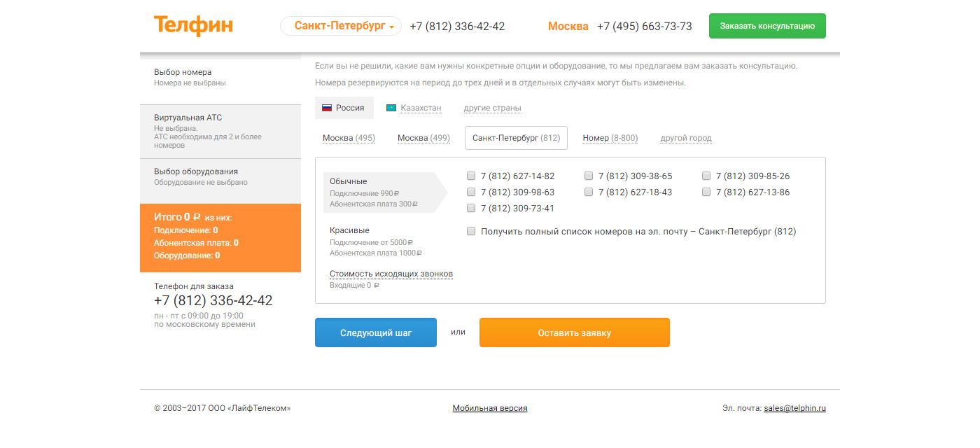
Task: Click the sales@telphin.ru email link
Action: 794,408
